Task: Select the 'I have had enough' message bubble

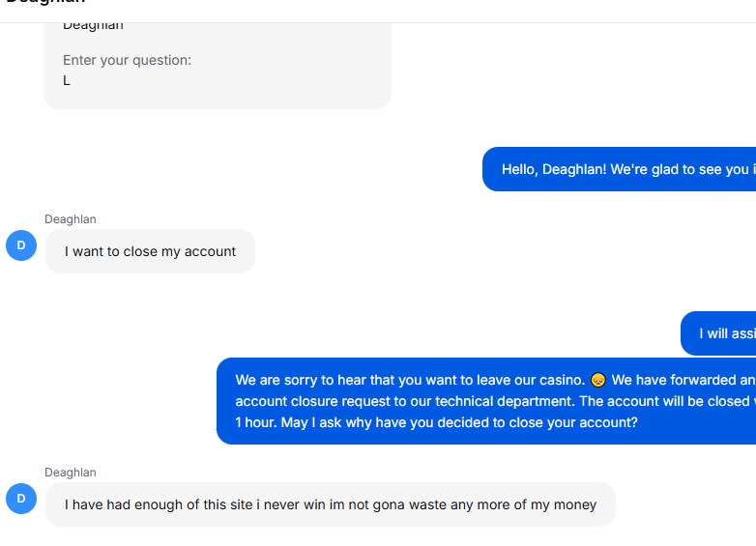Action: (331, 504)
